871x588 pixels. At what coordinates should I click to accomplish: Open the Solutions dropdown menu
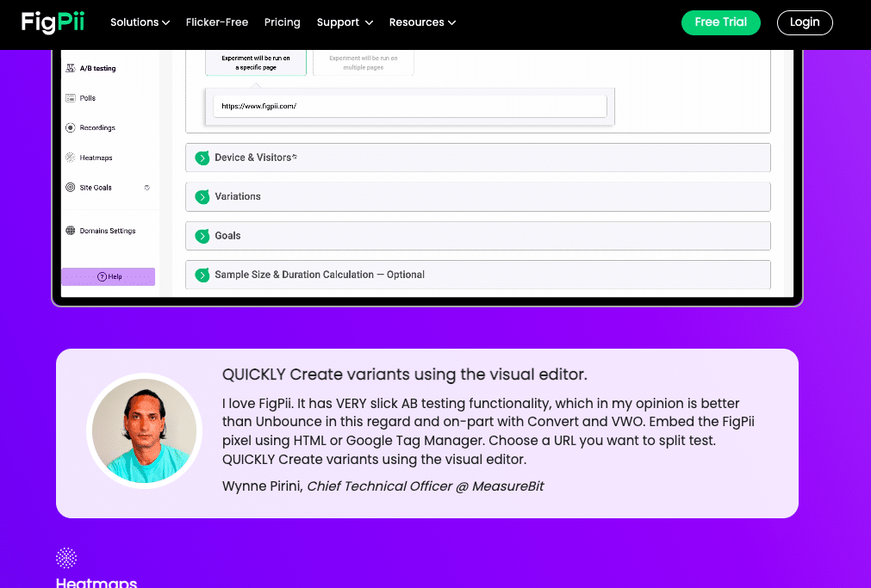click(140, 22)
